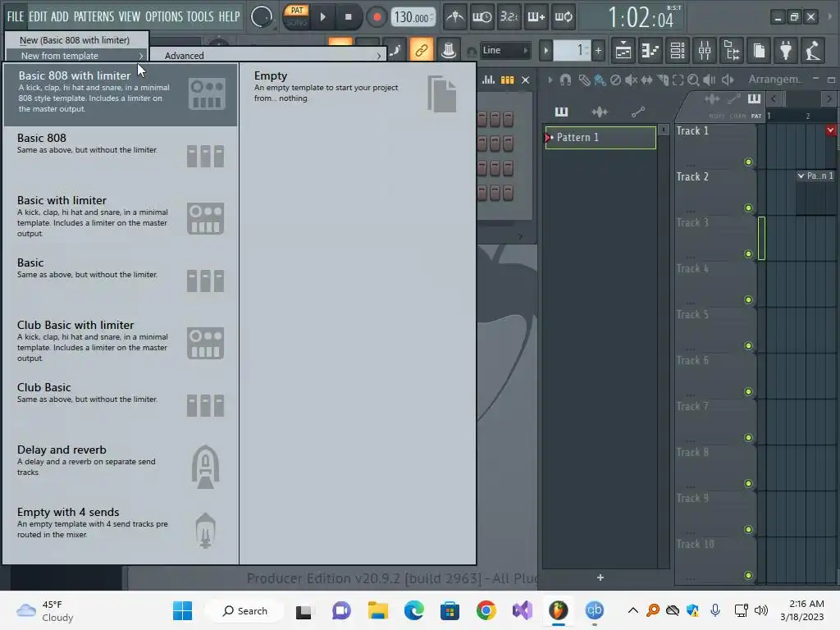
Task: Select the playlist Draw pencil tool
Action: coord(584,80)
